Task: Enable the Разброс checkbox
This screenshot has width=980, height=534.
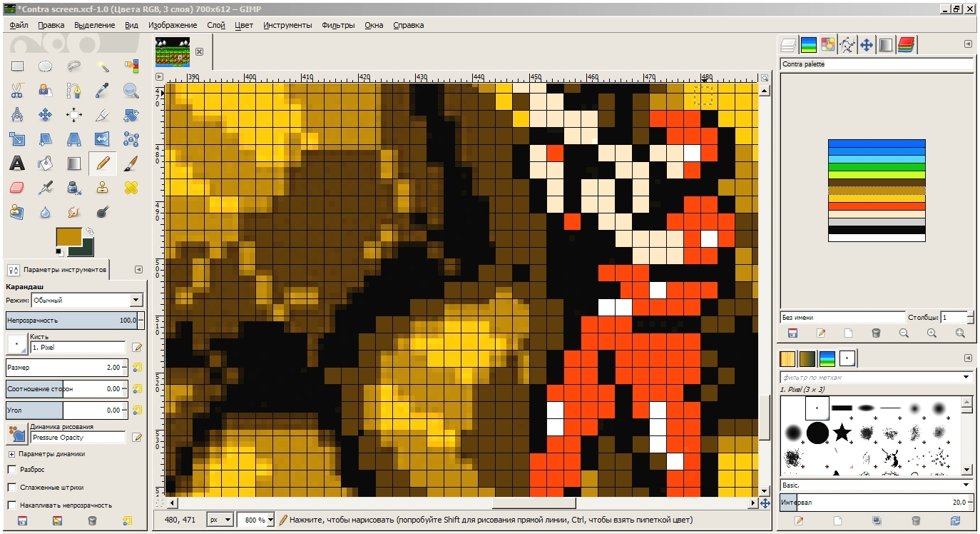Action: click(x=11, y=470)
